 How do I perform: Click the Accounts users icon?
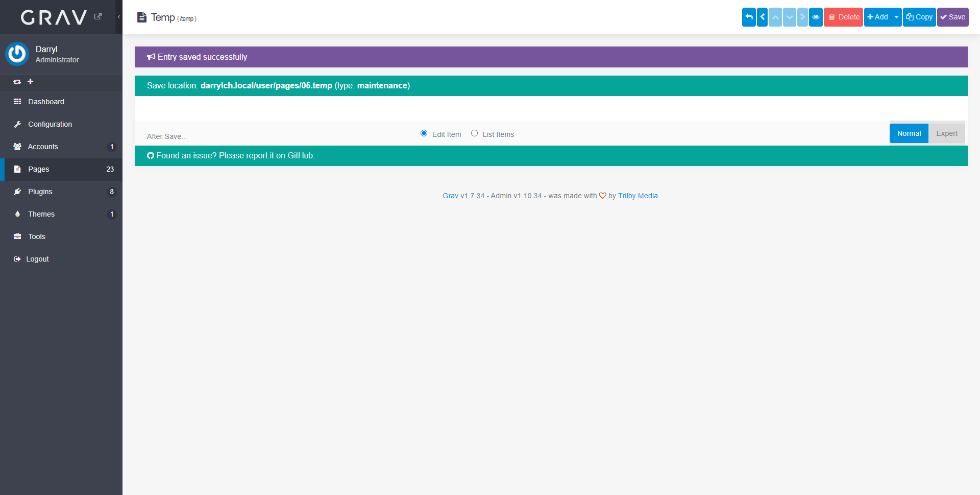17,147
